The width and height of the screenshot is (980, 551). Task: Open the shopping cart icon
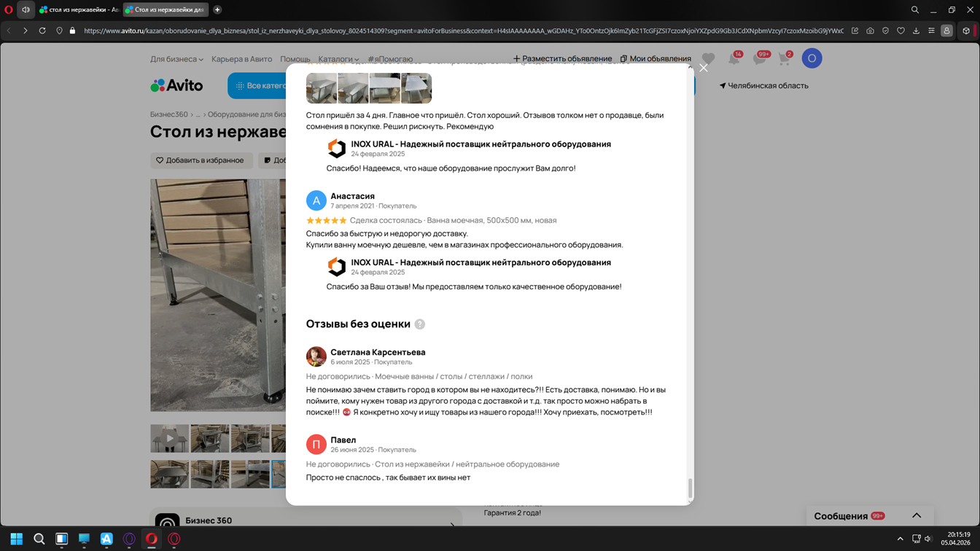785,59
